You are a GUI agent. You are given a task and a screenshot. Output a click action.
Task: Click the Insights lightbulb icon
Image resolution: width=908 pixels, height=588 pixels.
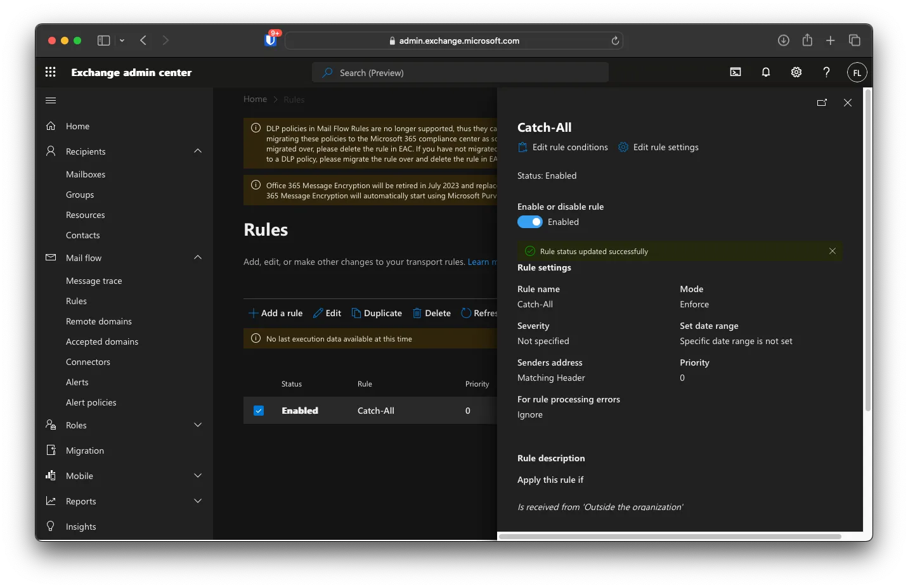[51, 526]
